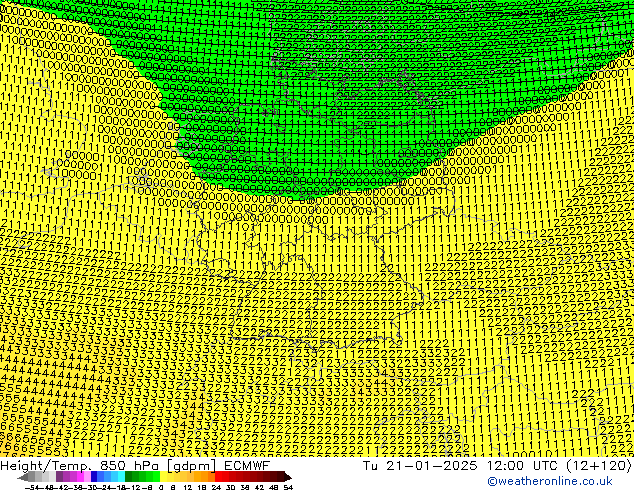Pick the dark purple swatch near legend value -42
This screenshot has width=634, height=490.
pos(59,477)
